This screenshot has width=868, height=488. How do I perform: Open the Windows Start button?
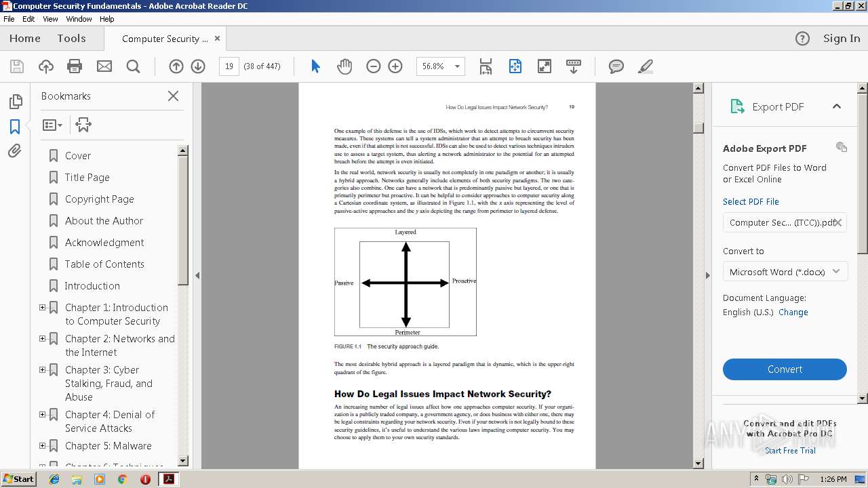18,479
